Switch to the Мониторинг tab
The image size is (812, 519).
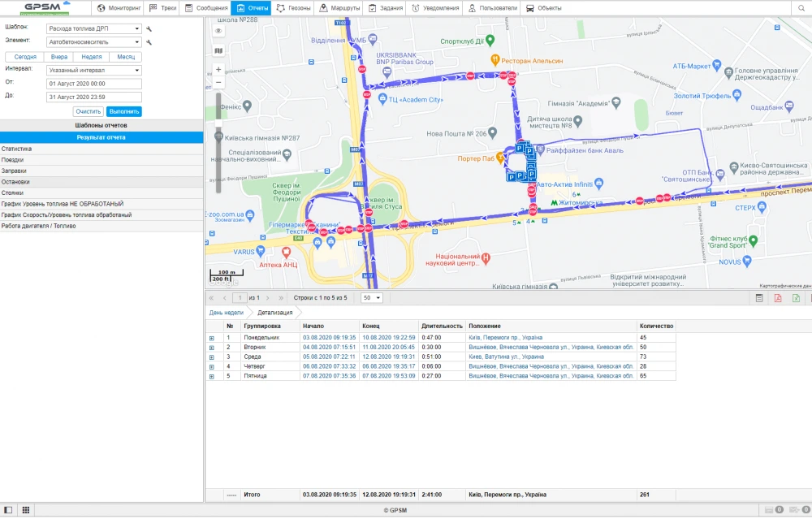119,8
